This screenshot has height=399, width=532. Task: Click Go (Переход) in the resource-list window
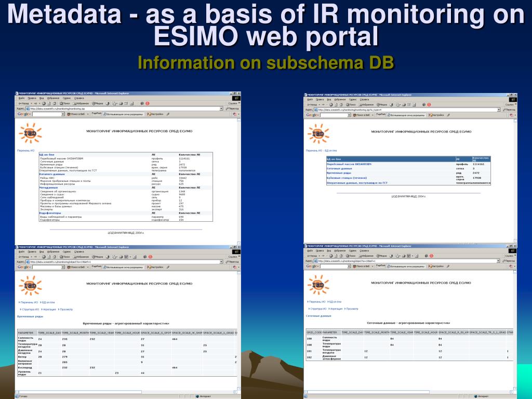[x=232, y=109]
